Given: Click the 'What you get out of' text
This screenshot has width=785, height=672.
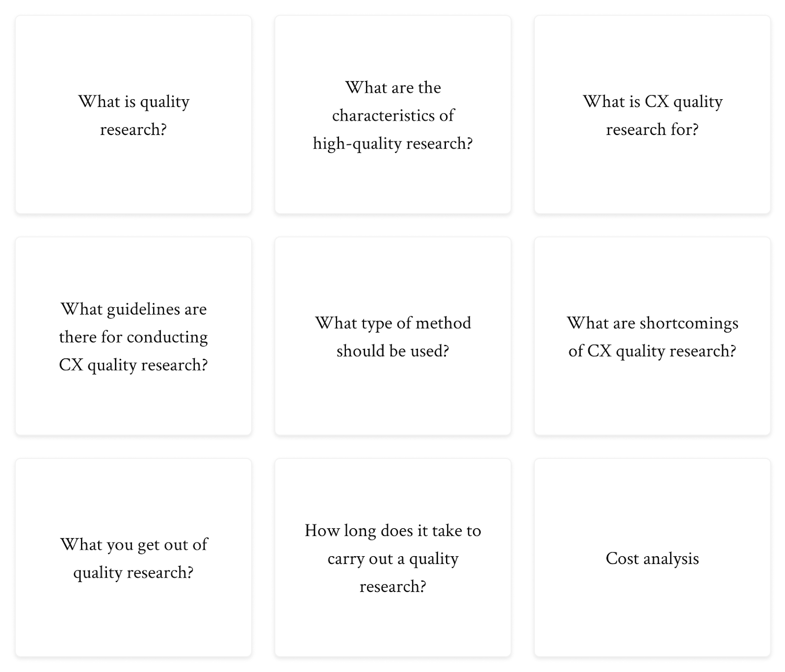Looking at the screenshot, I should coord(133,544).
